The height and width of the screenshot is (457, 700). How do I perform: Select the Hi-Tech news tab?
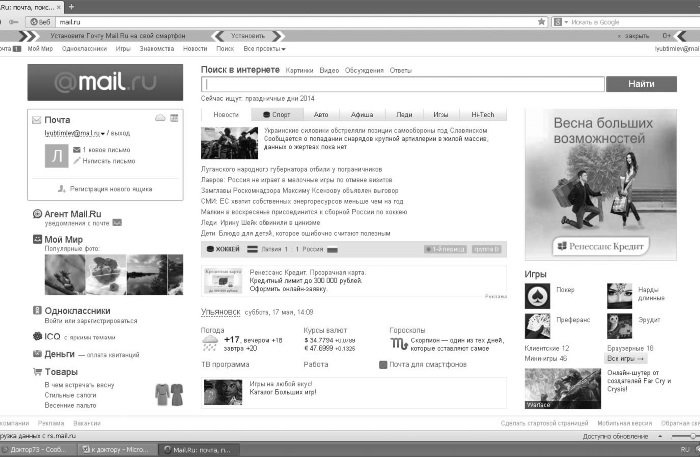tap(483, 115)
